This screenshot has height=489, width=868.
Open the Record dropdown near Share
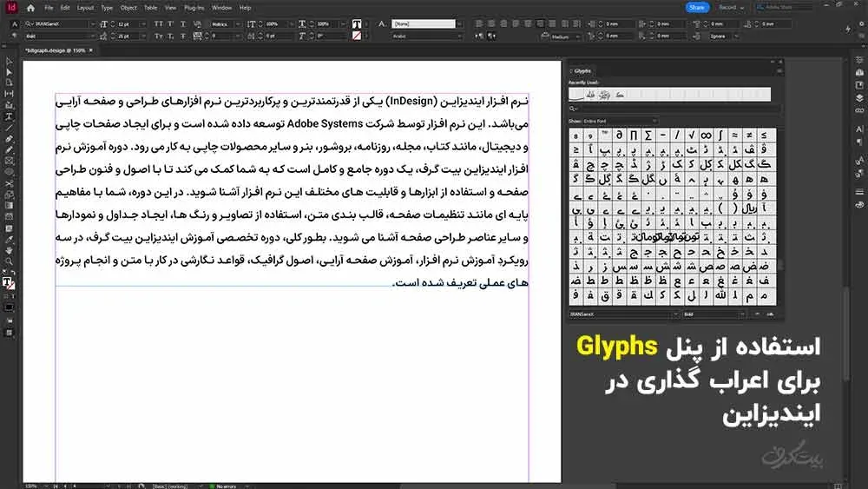(731, 7)
